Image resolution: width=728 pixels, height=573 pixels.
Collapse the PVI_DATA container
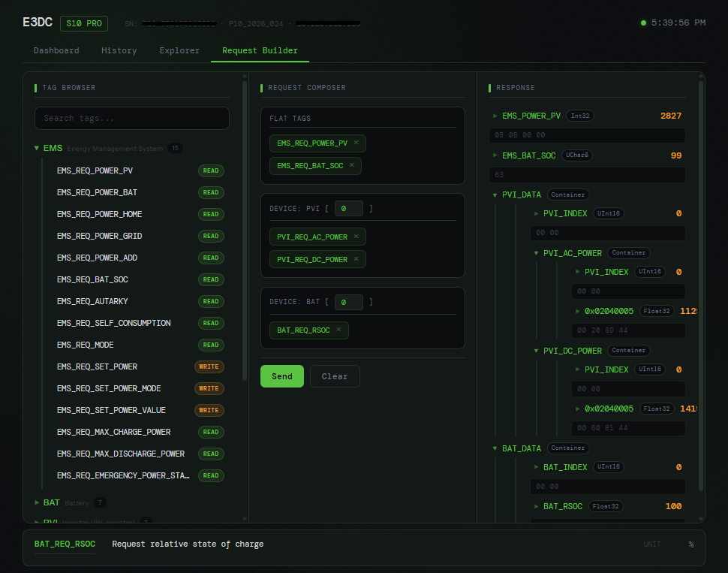[495, 195]
